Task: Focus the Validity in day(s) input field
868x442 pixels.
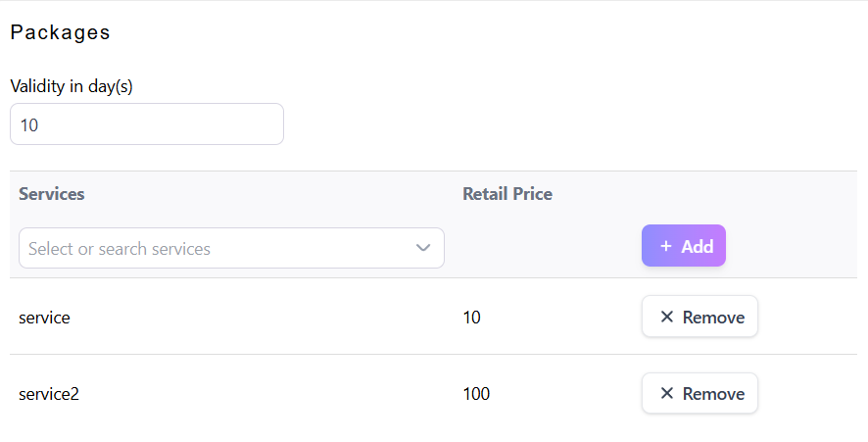Action: 147,124
